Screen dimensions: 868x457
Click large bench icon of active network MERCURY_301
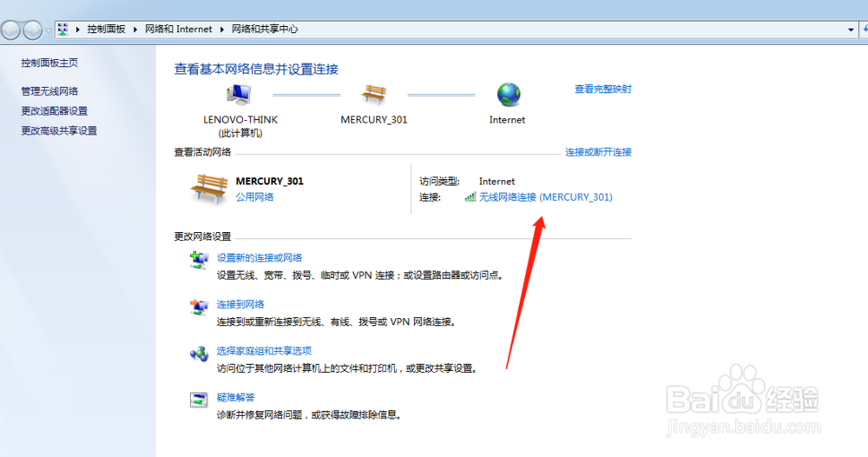click(x=208, y=189)
